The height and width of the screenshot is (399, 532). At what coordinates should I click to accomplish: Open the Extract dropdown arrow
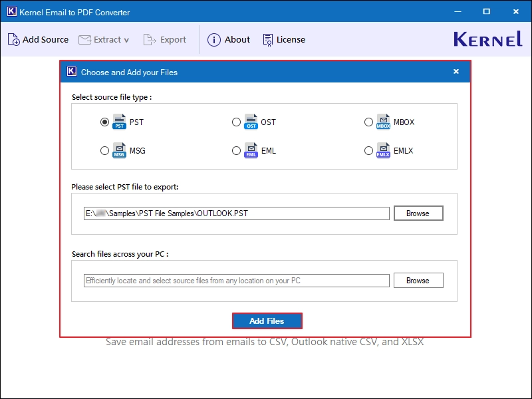(126, 40)
